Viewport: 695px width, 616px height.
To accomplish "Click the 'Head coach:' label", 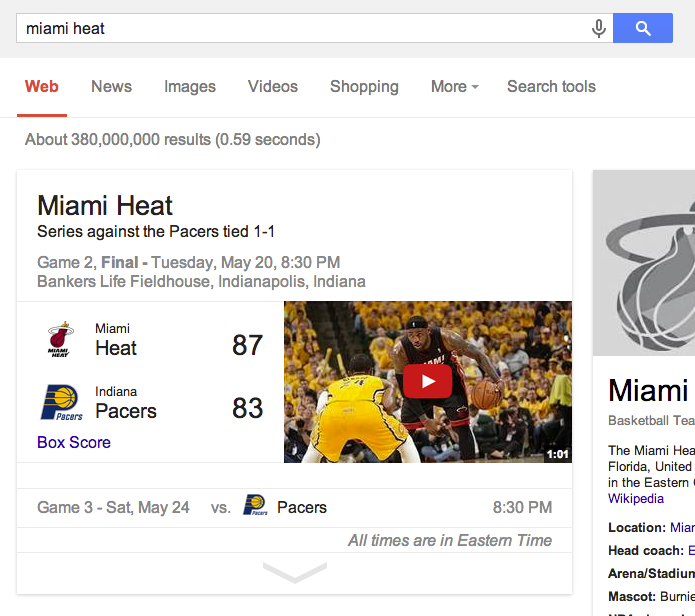I will click(x=646, y=550).
